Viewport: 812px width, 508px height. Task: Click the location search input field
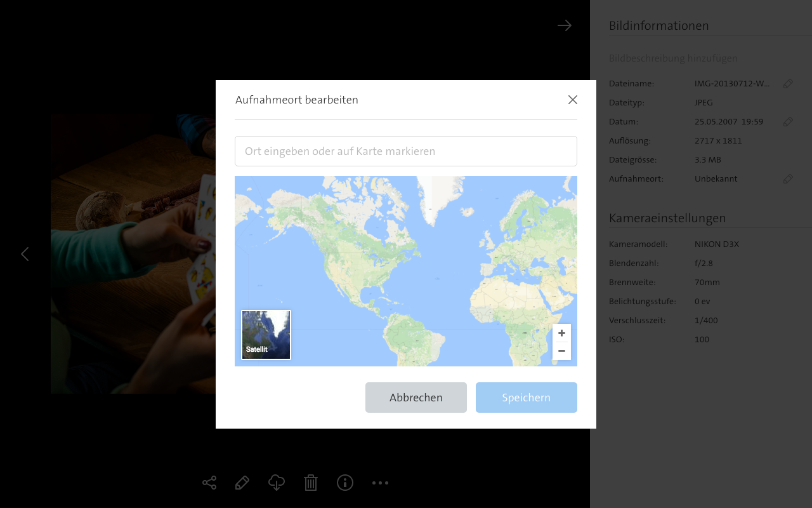[x=406, y=151]
